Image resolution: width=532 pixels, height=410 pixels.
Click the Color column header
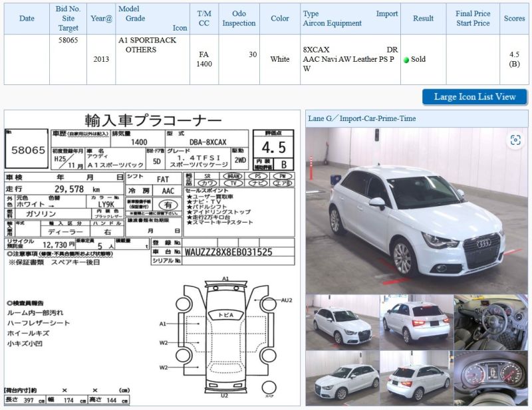279,19
